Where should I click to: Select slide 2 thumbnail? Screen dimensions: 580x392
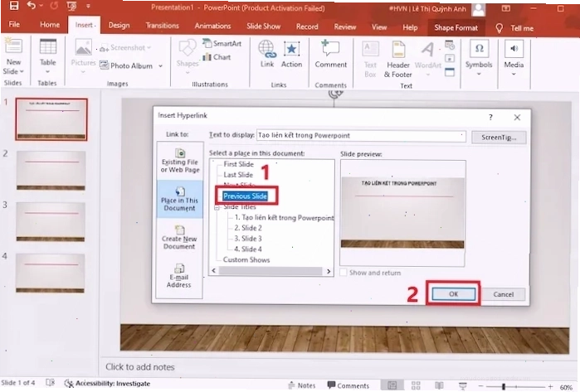(51, 171)
